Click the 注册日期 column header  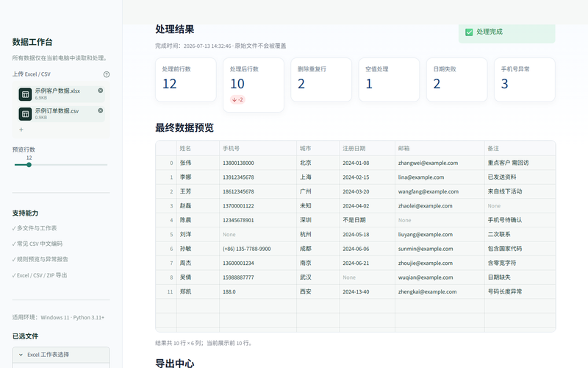click(367, 149)
